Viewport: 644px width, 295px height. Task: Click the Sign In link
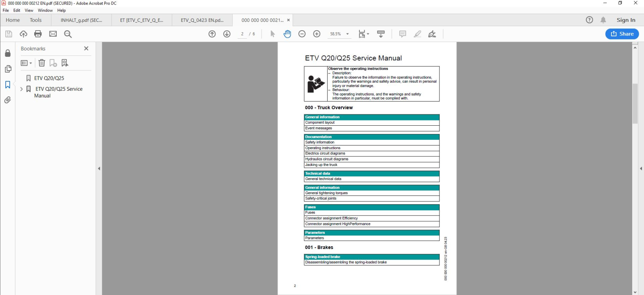click(626, 20)
